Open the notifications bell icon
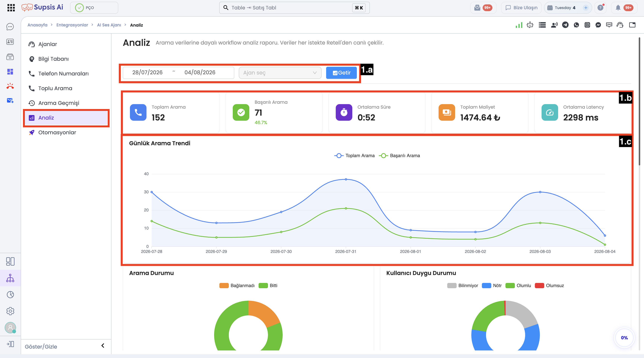 tap(618, 8)
